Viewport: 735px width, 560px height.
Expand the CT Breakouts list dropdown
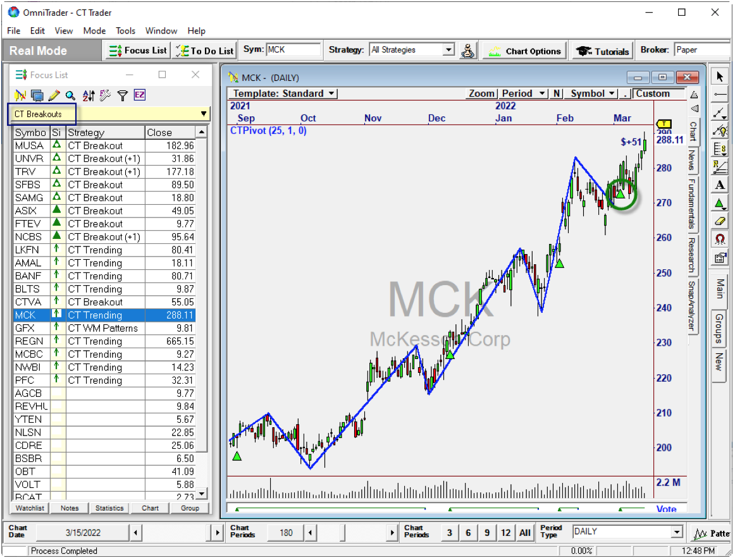[204, 114]
